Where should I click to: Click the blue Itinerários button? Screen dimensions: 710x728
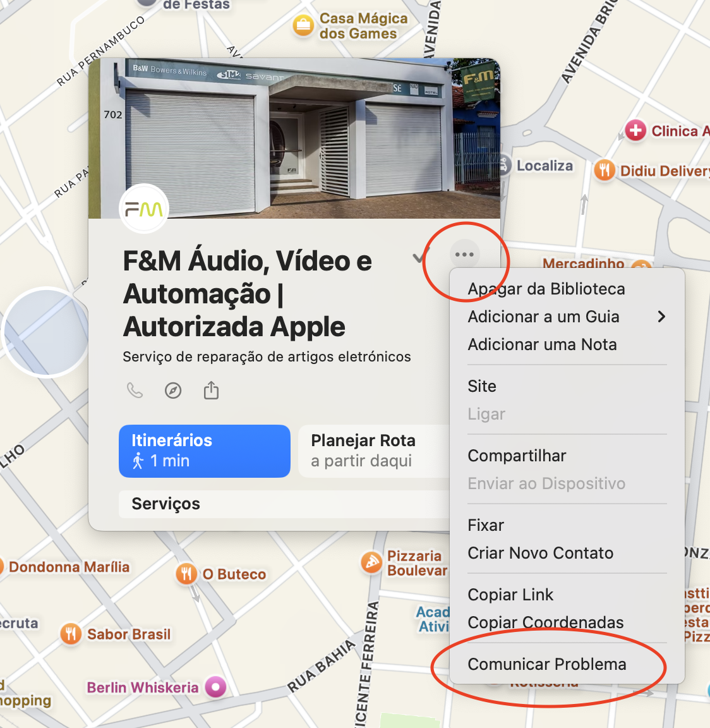(205, 451)
